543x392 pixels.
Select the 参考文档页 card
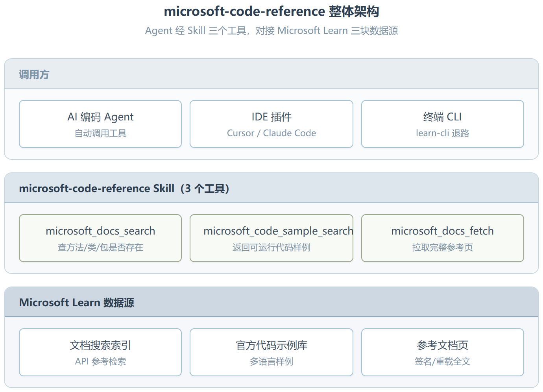(443, 352)
